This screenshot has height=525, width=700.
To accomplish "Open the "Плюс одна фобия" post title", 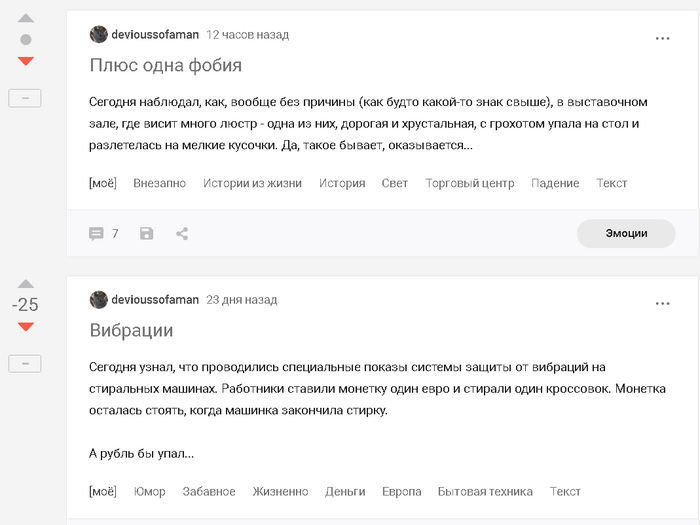I will [x=165, y=65].
